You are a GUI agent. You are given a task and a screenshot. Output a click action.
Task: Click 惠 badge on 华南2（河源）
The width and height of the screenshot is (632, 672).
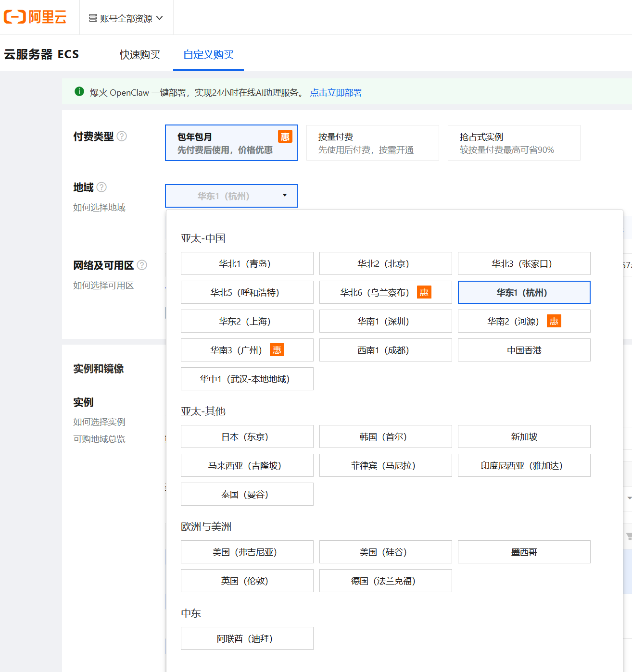click(554, 321)
